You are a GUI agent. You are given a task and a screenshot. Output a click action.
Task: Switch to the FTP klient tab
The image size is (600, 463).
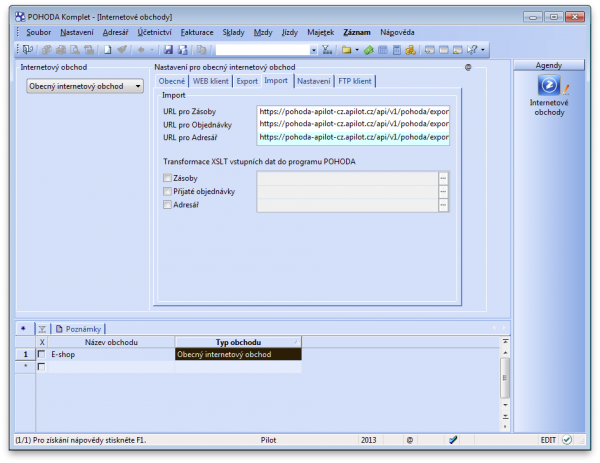[x=355, y=81]
